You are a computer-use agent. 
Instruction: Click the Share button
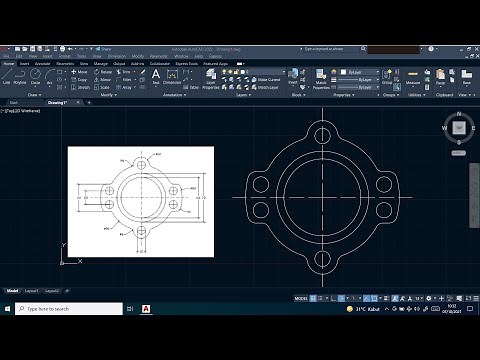click(x=103, y=49)
